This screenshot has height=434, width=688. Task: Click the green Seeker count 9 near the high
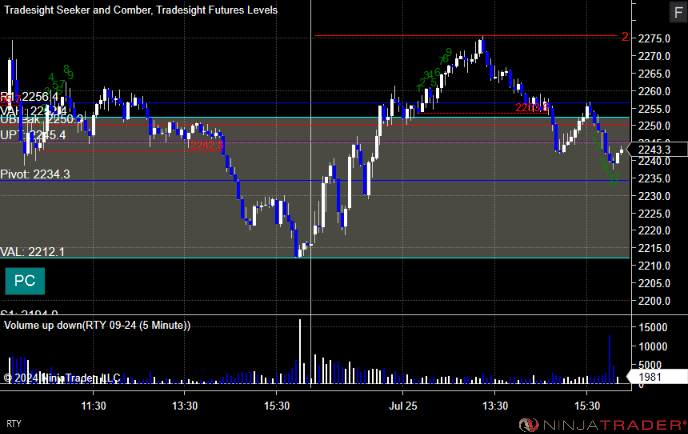click(448, 53)
